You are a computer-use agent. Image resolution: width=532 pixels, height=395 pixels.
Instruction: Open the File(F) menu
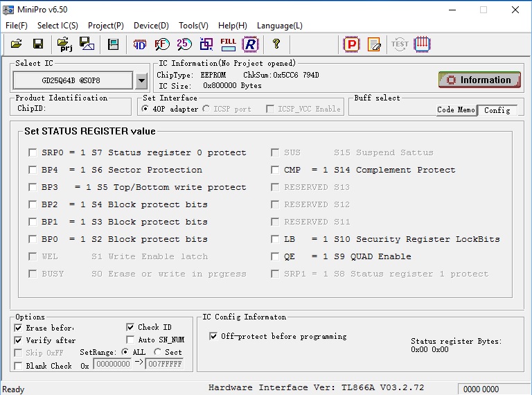pyautogui.click(x=17, y=26)
